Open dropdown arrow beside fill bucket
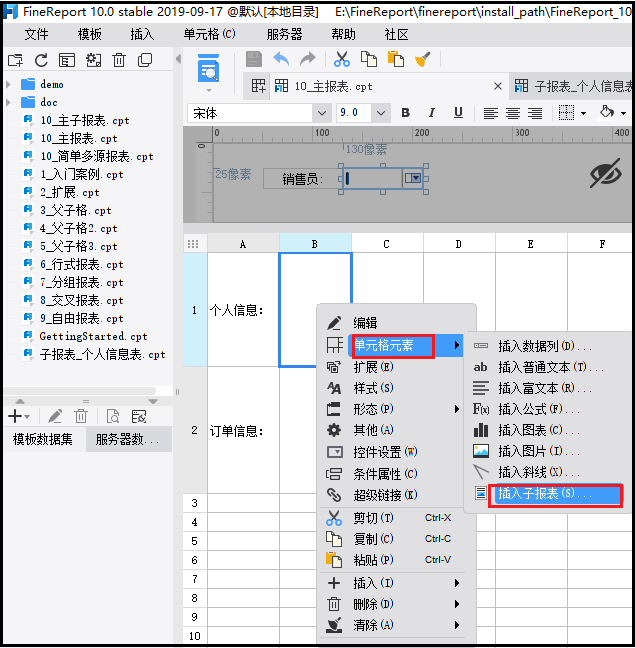 point(623,113)
